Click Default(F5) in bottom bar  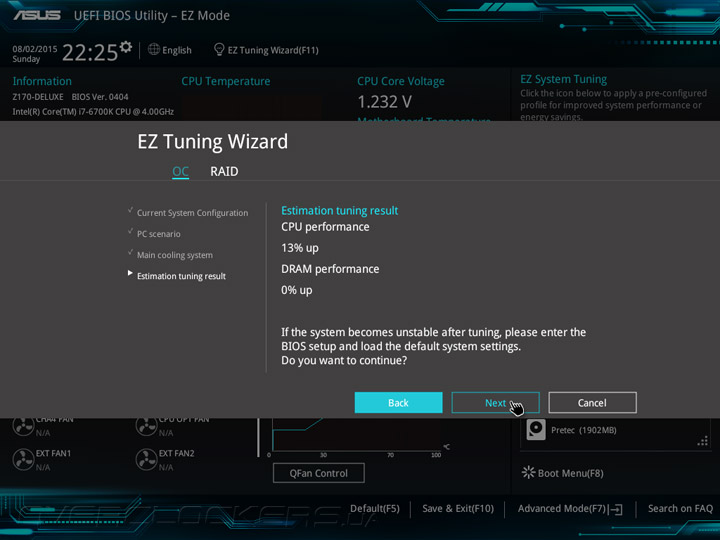[375, 509]
